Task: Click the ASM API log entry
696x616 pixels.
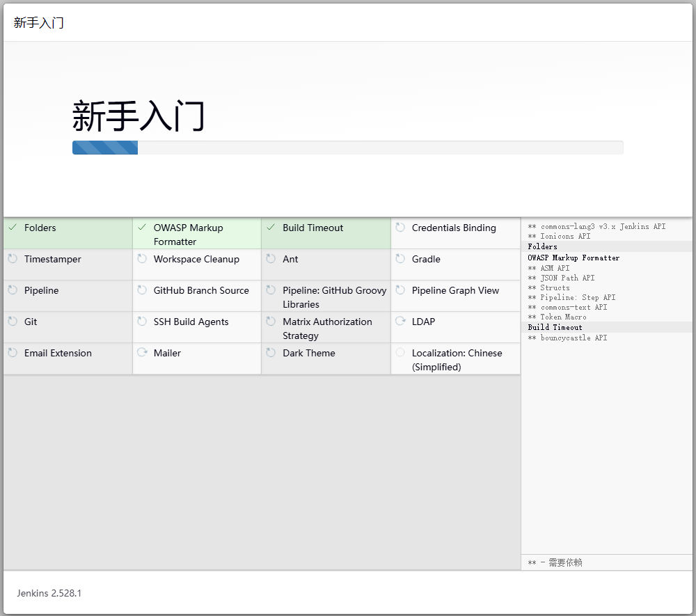Action: [548, 268]
